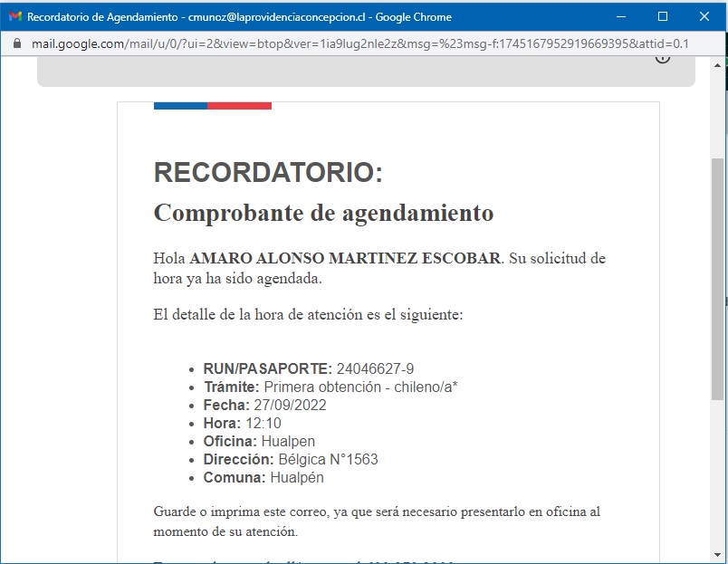Image resolution: width=728 pixels, height=564 pixels.
Task: Maximize the Chrome popup window
Action: tap(662, 16)
